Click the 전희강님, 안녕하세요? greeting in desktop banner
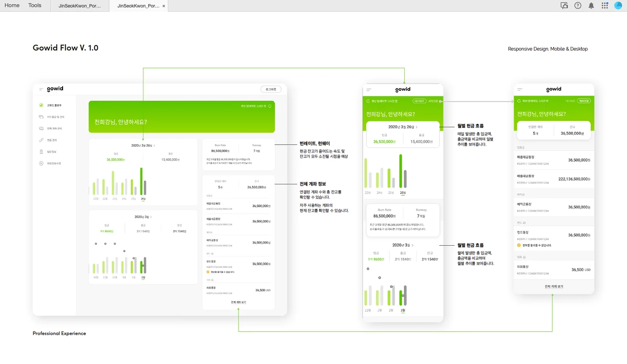 coord(121,122)
